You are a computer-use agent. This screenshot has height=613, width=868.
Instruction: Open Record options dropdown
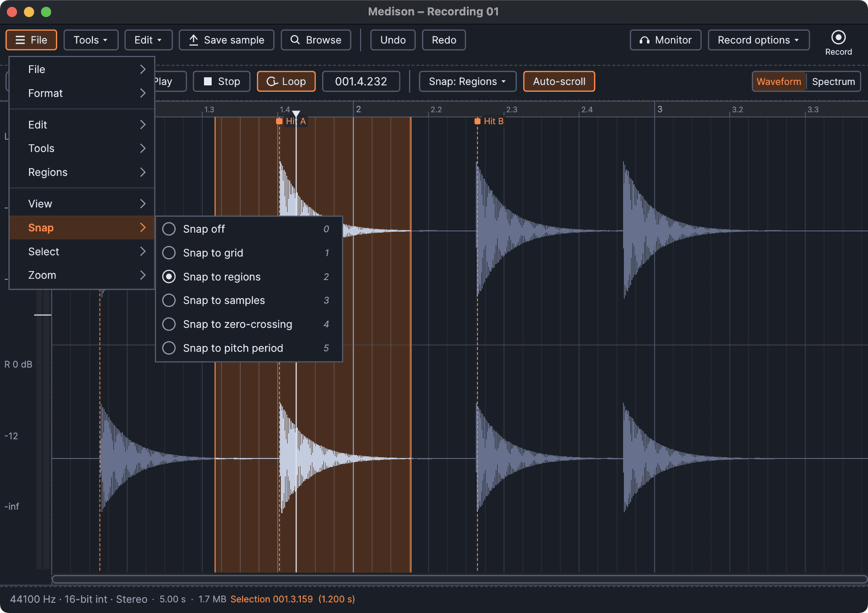tap(759, 40)
